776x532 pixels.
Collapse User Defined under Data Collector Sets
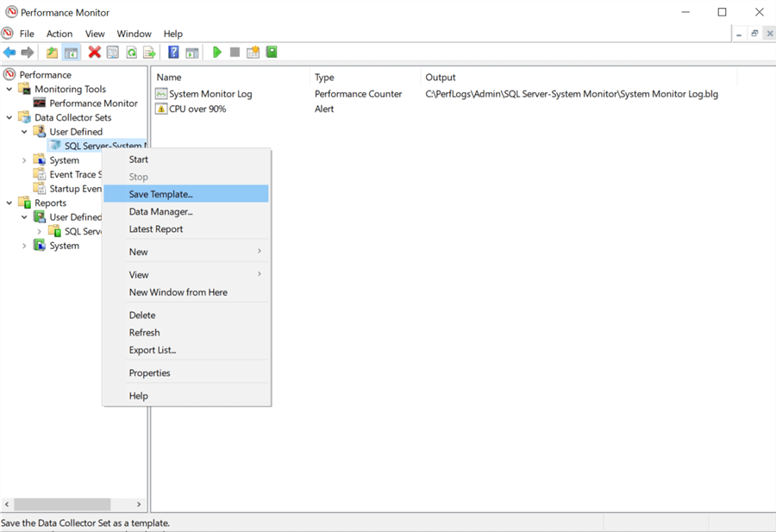(24, 132)
